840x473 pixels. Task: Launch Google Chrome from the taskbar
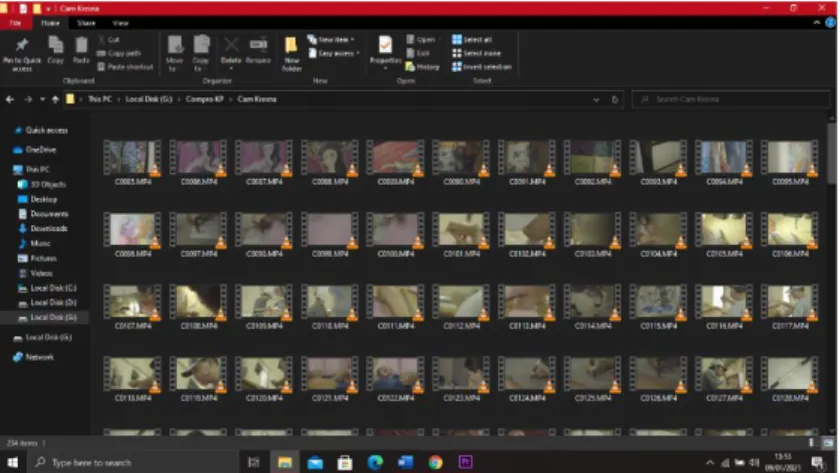click(x=436, y=462)
